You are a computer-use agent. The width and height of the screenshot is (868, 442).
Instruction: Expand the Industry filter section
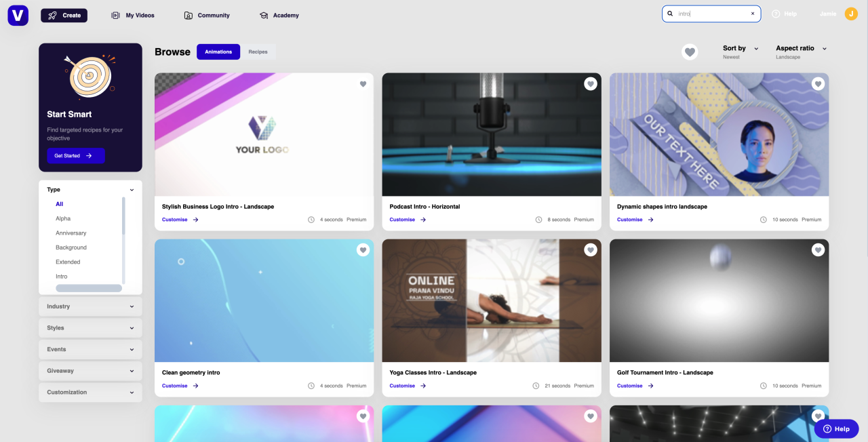pos(90,306)
